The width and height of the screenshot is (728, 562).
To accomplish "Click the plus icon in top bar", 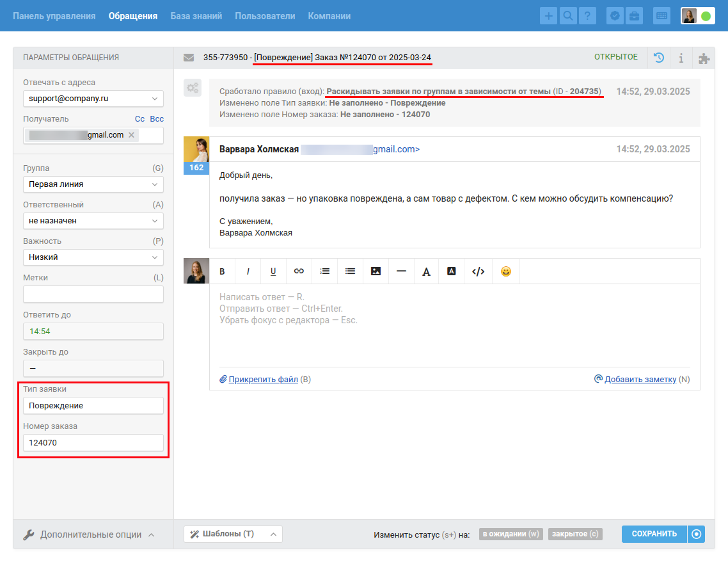I will point(548,16).
